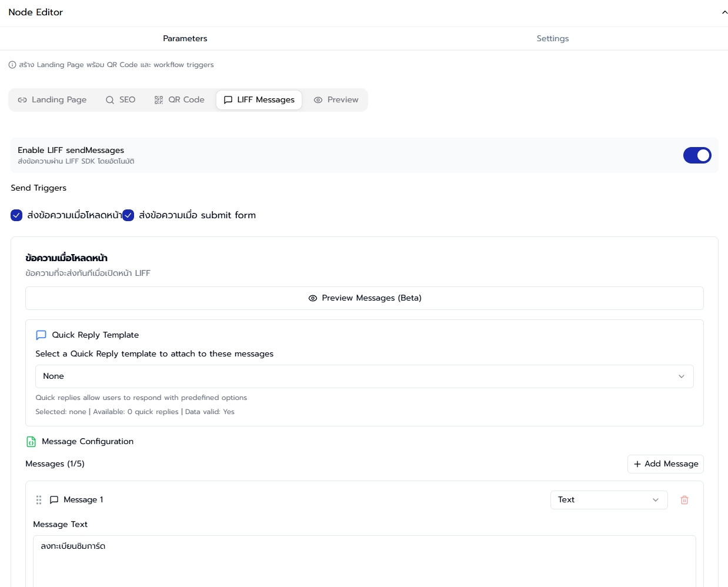
Task: Select the LIFF Messages tab
Action: click(259, 99)
